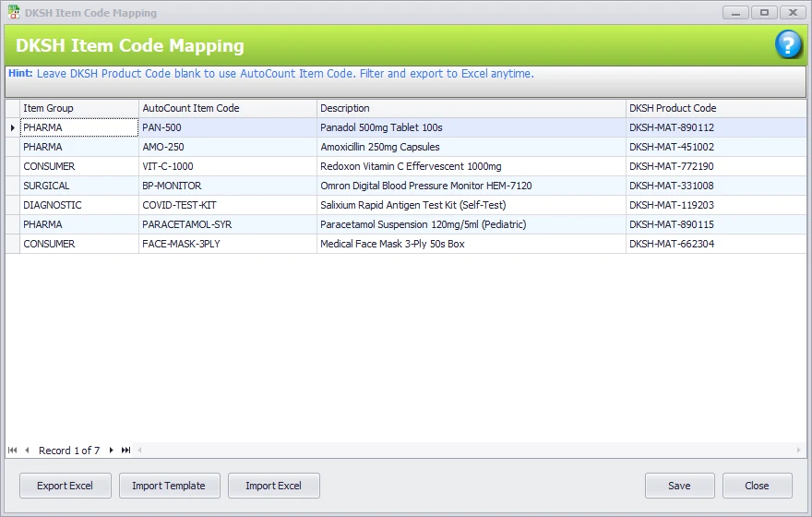Jump to last record in navigator

pos(125,451)
